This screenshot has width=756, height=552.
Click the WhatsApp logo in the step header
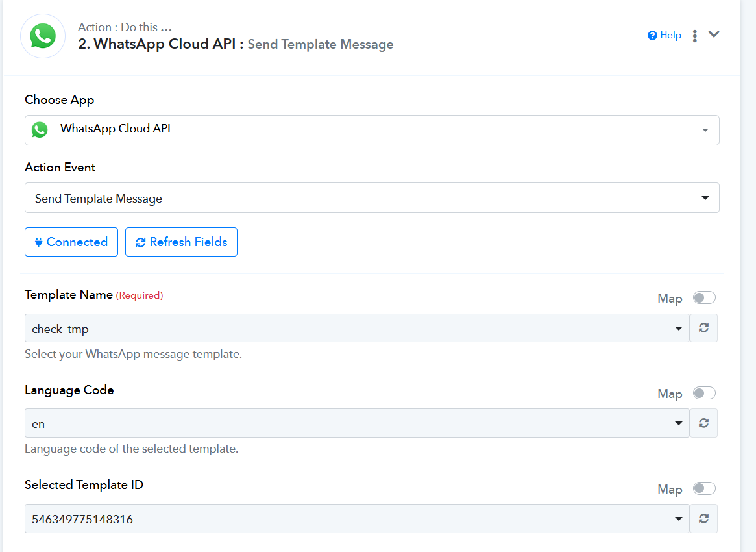tap(43, 36)
